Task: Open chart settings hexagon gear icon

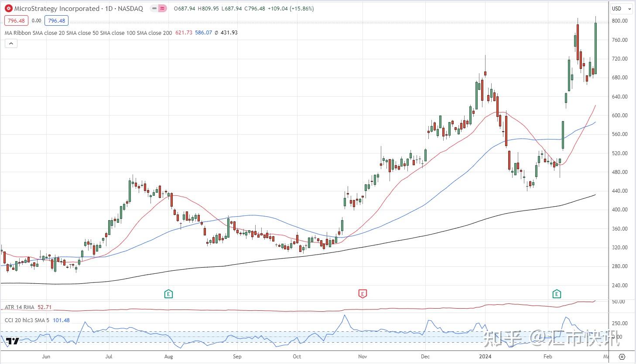Action: [x=622, y=356]
